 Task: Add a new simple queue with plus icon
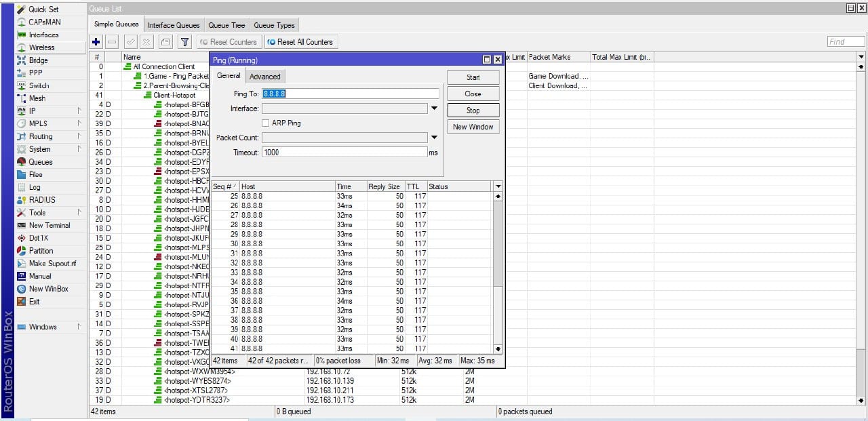(x=96, y=42)
